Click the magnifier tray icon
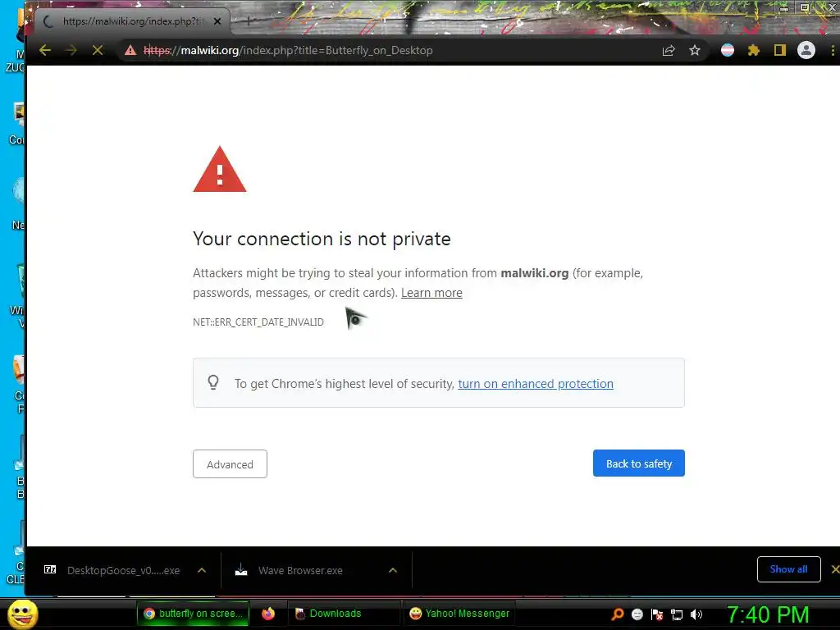The height and width of the screenshot is (630, 840). [x=618, y=614]
